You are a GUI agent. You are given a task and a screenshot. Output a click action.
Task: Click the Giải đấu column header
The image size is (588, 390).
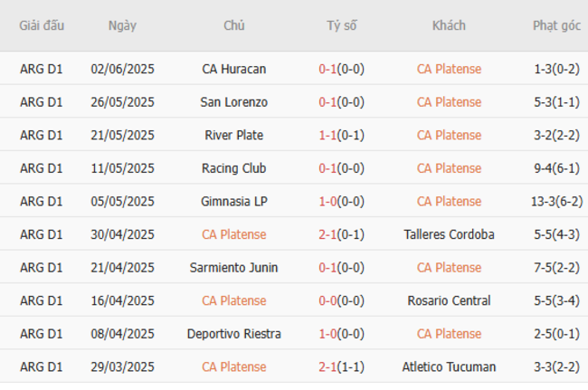[42, 25]
